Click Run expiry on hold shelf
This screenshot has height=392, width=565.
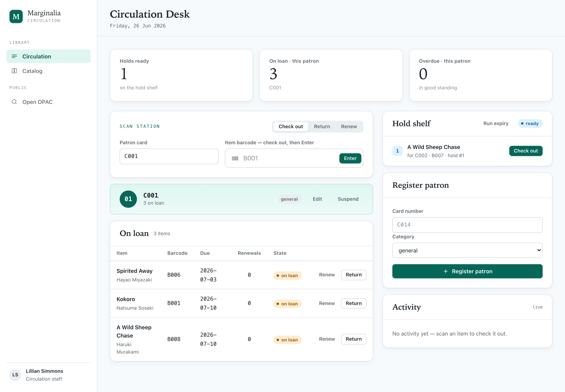496,123
